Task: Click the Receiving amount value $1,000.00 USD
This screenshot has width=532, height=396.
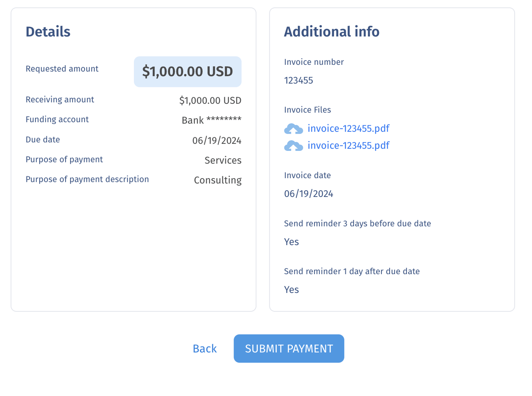Action: click(x=210, y=100)
